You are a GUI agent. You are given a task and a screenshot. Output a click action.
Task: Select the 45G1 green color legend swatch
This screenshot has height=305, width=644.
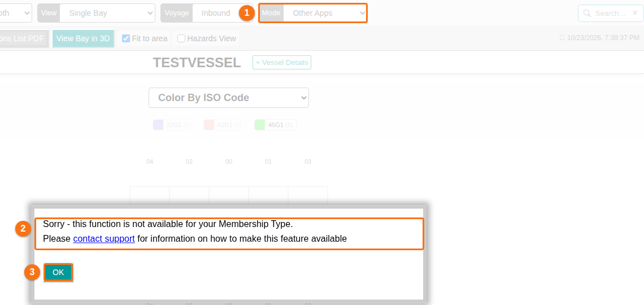pos(259,125)
